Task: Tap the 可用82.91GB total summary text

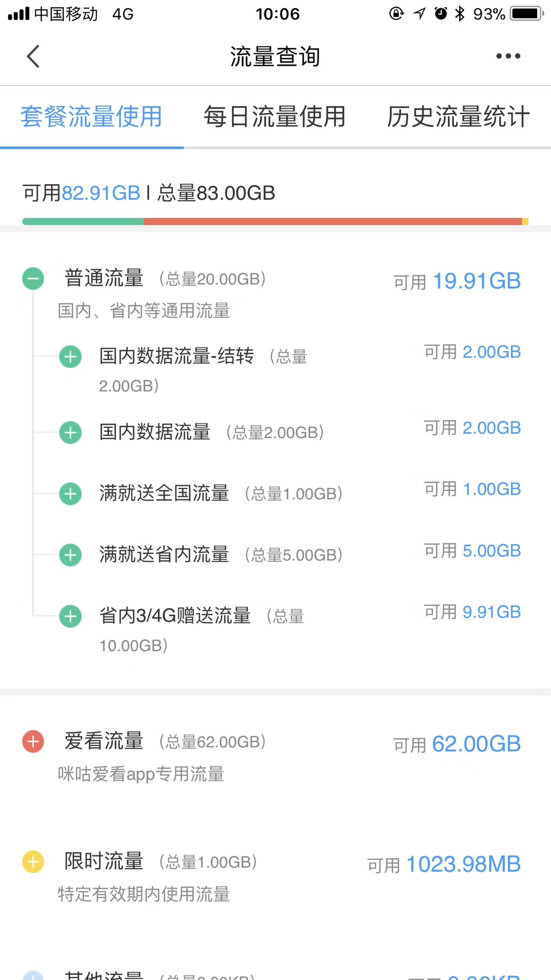Action: tap(82, 193)
